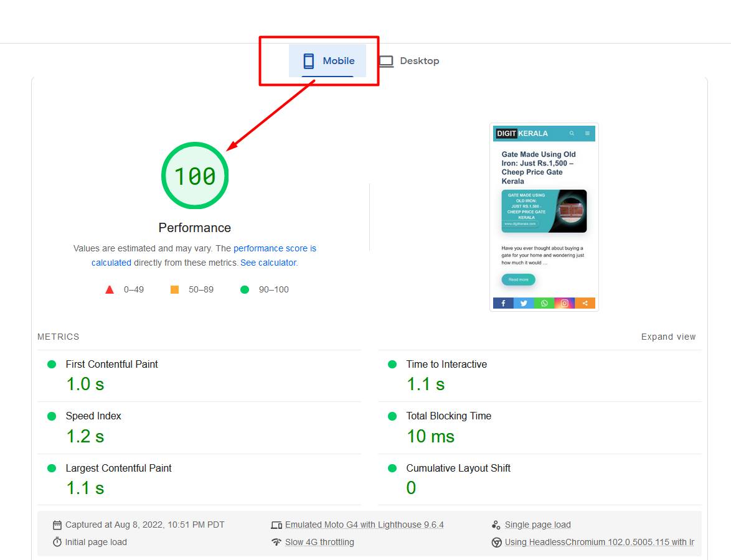Click the WhatsApp share icon
Screen dimensions: 731x560
click(x=544, y=303)
